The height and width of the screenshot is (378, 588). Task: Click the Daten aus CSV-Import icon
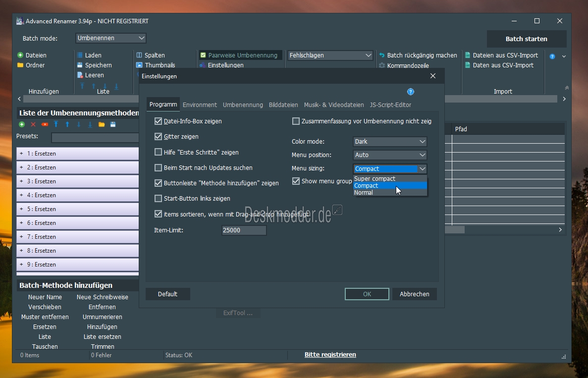coord(468,65)
